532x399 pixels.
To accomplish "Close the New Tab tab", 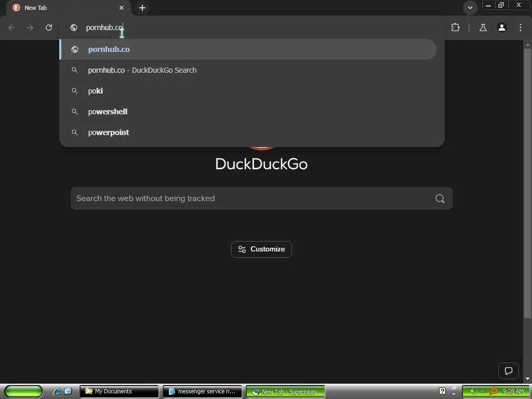I will (122, 7).
